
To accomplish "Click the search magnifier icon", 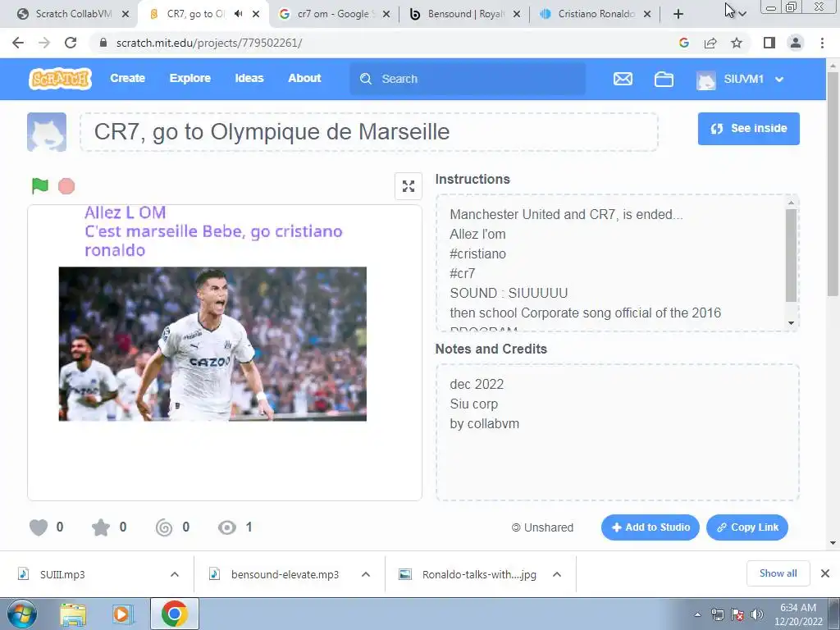I will tap(366, 79).
